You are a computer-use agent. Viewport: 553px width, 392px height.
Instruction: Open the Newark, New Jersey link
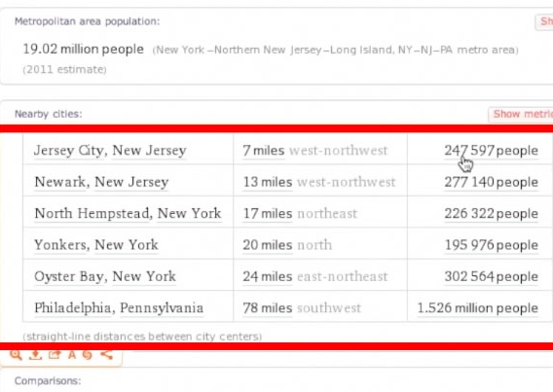101,182
